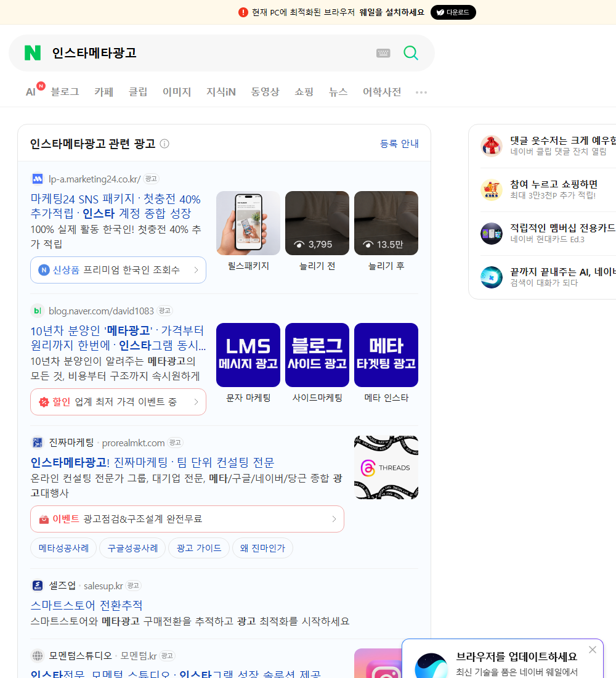The image size is (616, 678).
Task: Click the 적립적인 멤버십 전용카드 promo icon
Action: tap(492, 234)
